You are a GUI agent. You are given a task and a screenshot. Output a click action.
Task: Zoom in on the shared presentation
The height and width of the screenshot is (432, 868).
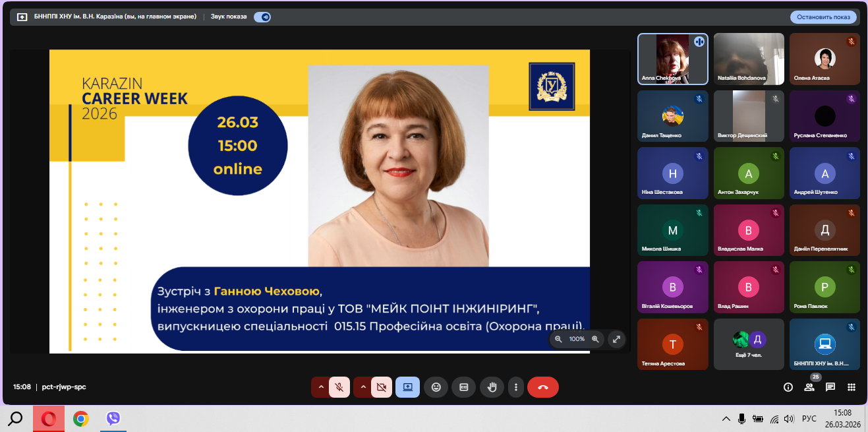(595, 339)
